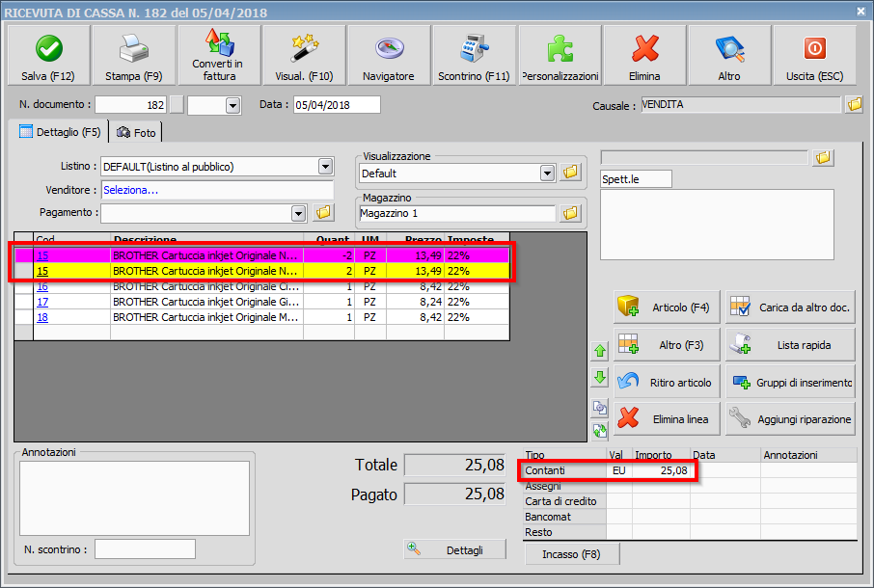The image size is (874, 588).
Task: Select the Assegni payment row
Action: 690,486
